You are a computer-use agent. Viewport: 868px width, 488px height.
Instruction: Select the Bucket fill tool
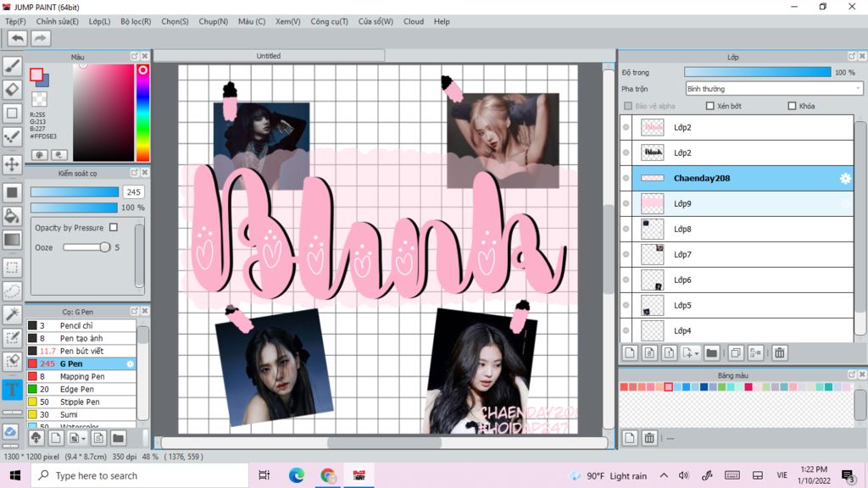click(12, 216)
